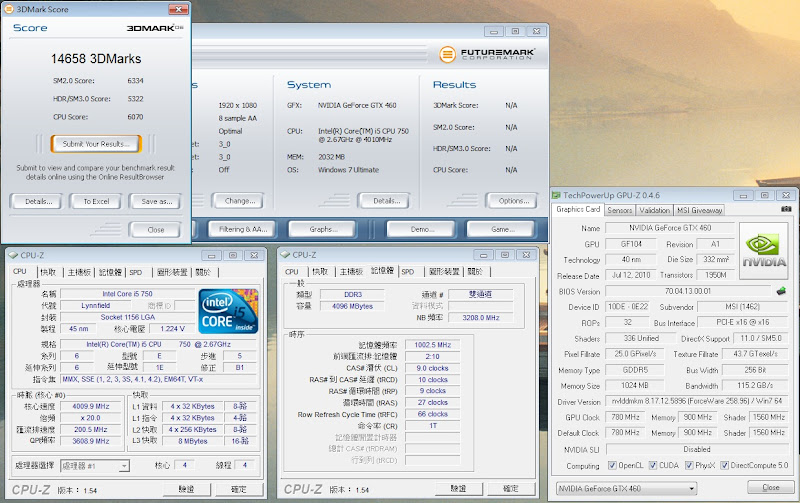
Task: Switch to the Sensors tab in GPU-Z
Action: coord(619,210)
